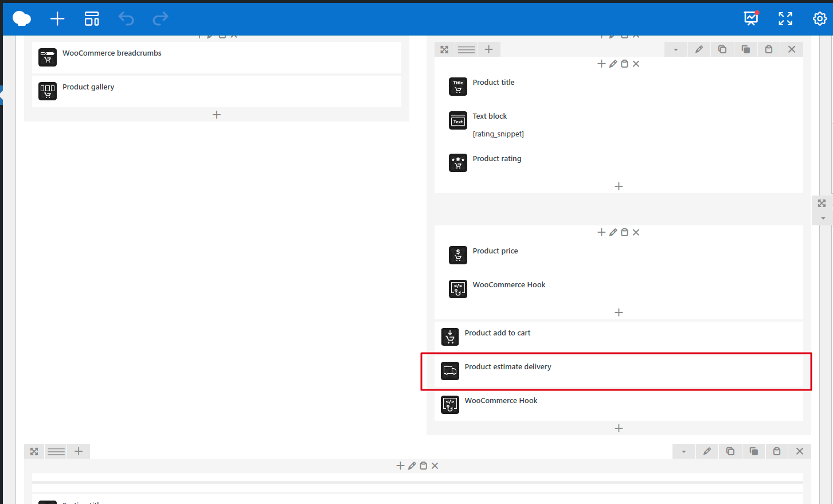This screenshot has height=504, width=833.
Task: Select the Text block element
Action: (x=619, y=125)
